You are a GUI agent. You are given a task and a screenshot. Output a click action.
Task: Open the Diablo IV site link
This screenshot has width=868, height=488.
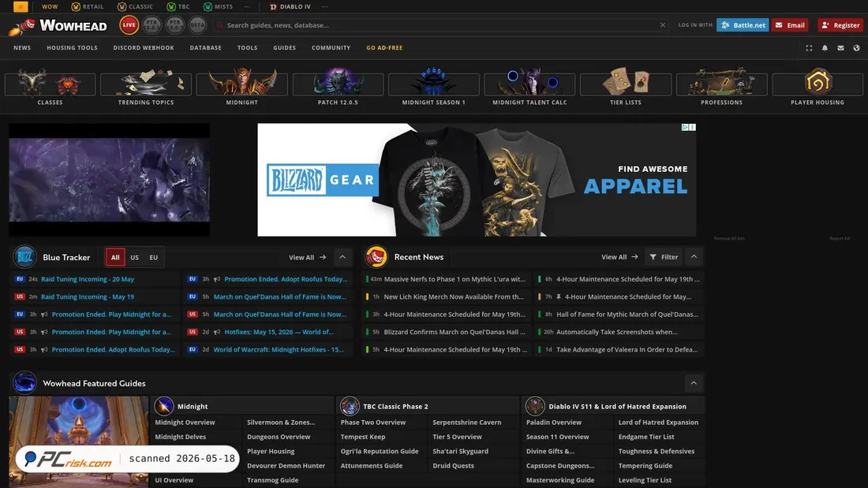(290, 6)
